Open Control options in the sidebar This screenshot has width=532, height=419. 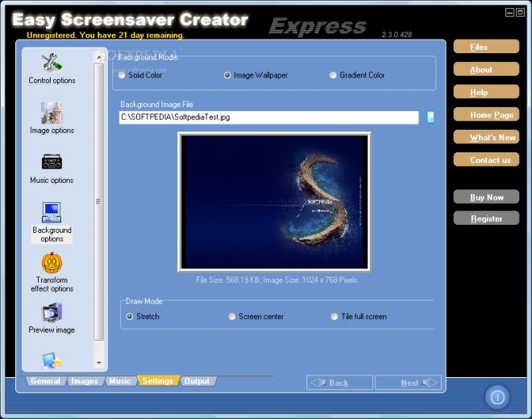click(x=52, y=68)
